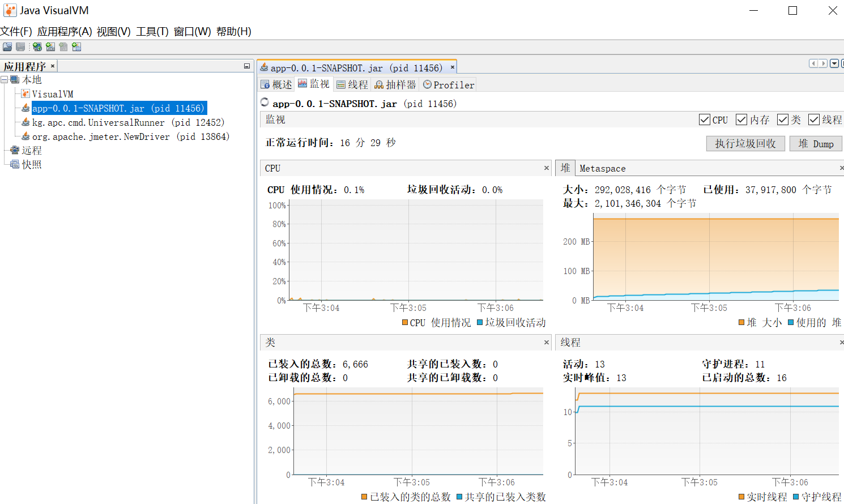Select the 远程 label in the tree

[x=32, y=150]
